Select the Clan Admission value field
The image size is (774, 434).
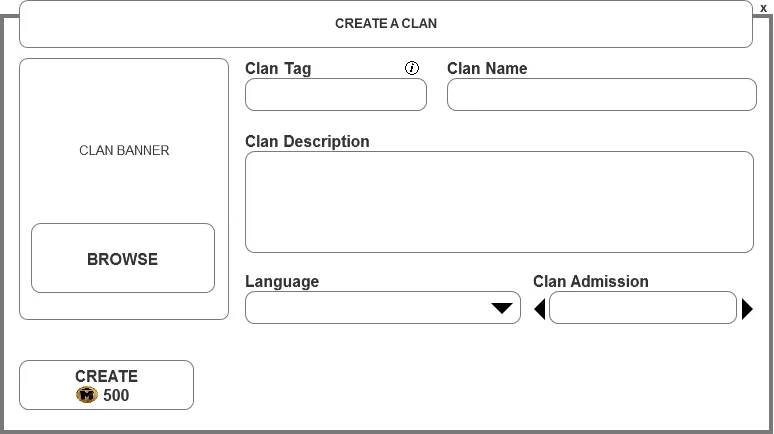click(643, 308)
